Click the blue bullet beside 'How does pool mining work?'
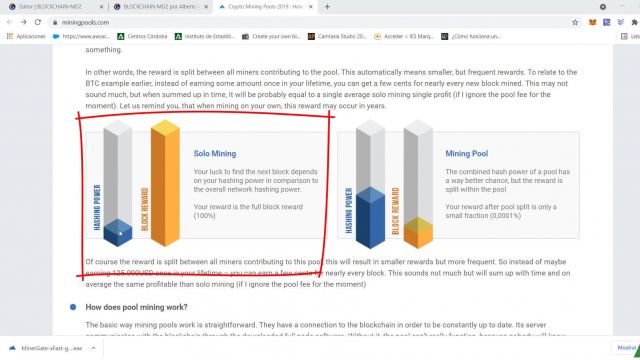640x360 pixels. [x=73, y=307]
